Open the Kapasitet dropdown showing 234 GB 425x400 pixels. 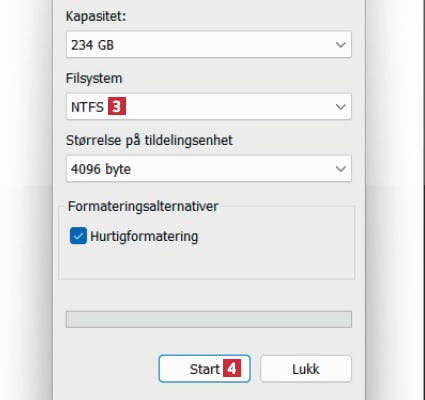[x=209, y=44]
